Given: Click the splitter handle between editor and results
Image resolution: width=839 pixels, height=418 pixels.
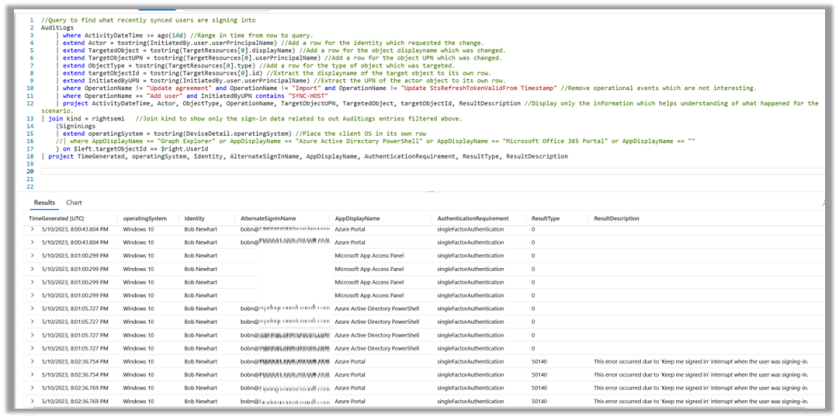Looking at the screenshot, I should tap(431, 190).
